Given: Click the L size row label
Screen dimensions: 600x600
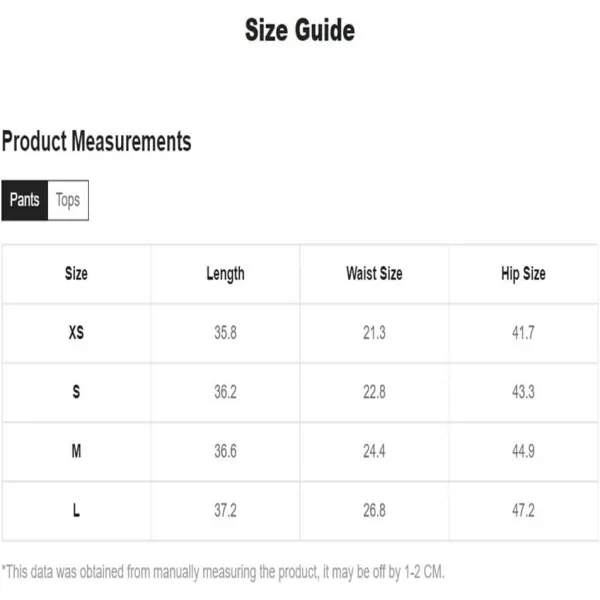Looking at the screenshot, I should coord(76,510).
